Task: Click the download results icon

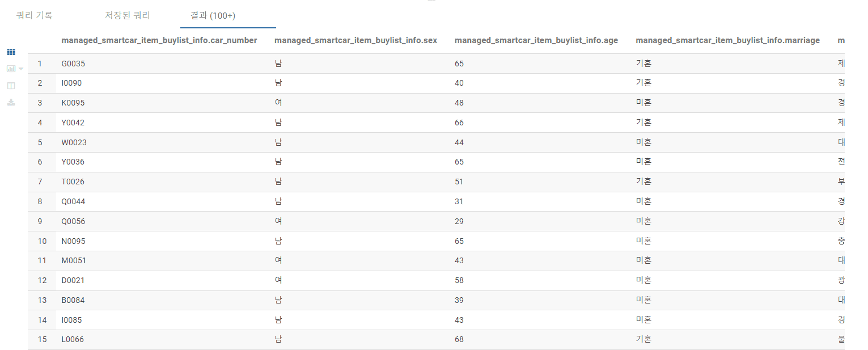Action: pyautogui.click(x=11, y=103)
